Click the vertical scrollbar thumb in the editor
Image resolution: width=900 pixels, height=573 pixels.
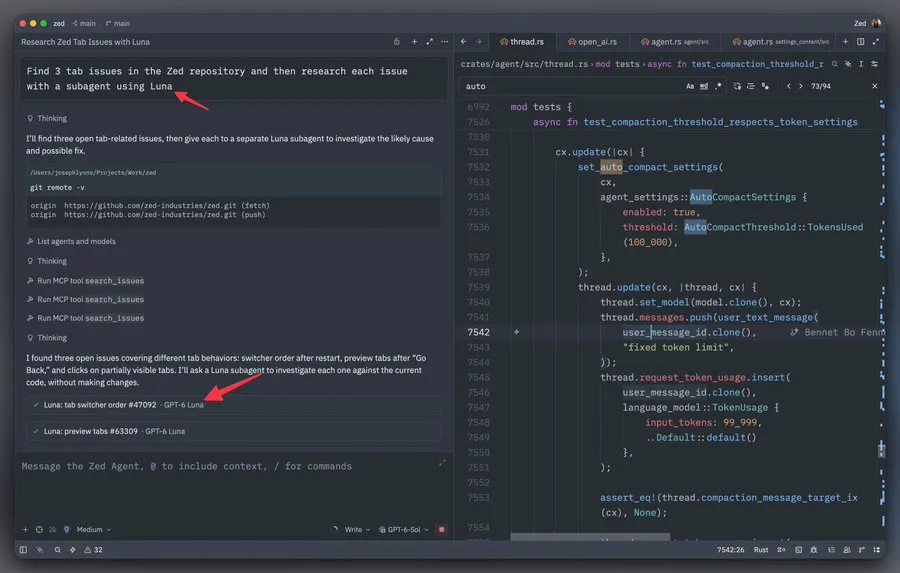coord(881,449)
